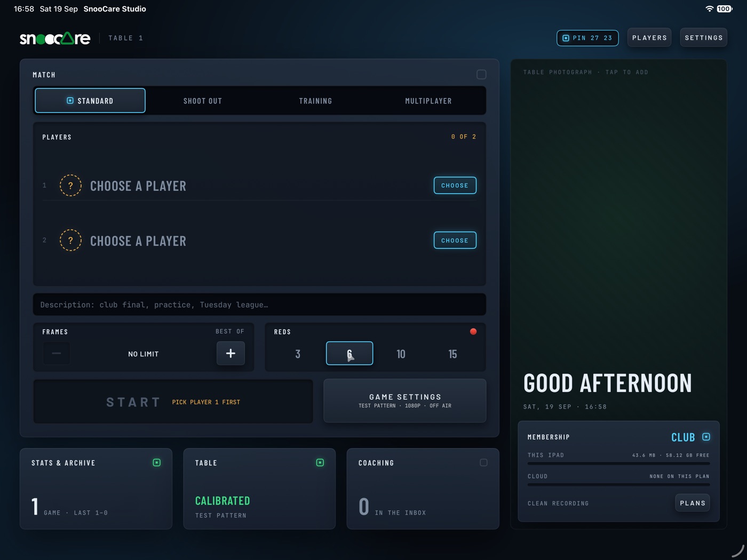Click the Club membership badge icon
The image size is (747, 560).
click(706, 437)
